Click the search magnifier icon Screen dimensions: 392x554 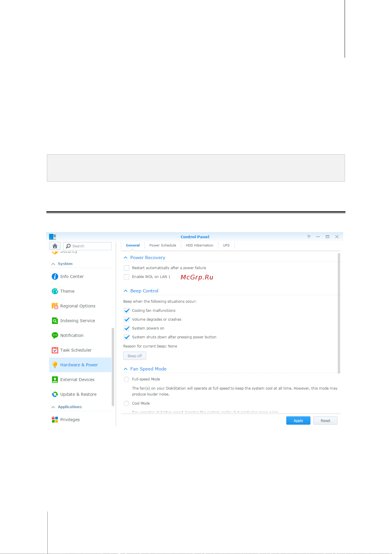pyautogui.click(x=68, y=246)
